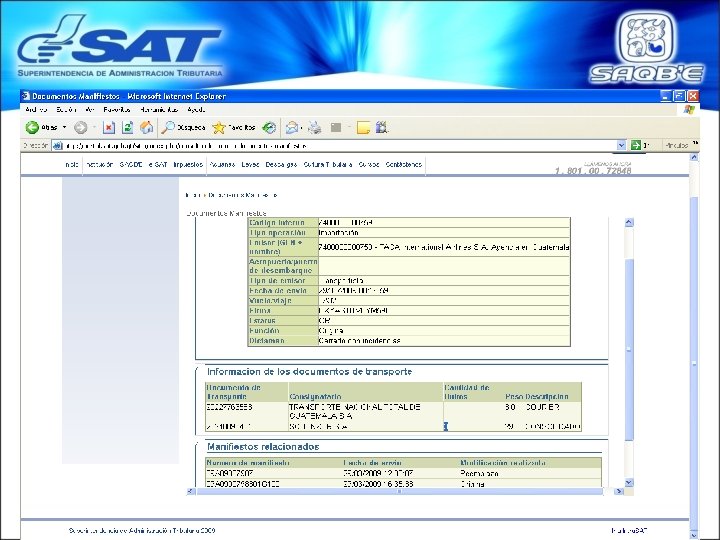The width and height of the screenshot is (720, 540).
Task: Open the History toolbar icon
Action: 269,127
